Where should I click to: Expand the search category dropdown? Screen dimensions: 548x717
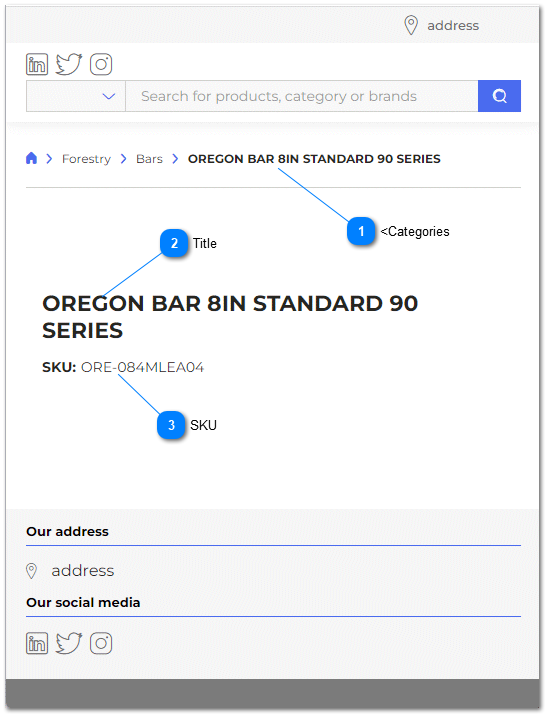click(x=76, y=96)
